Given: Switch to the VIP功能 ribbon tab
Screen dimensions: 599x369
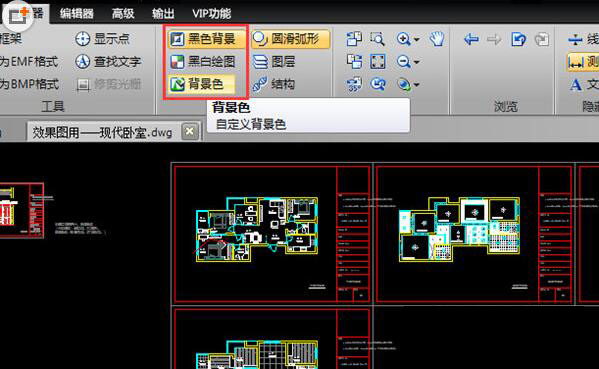Looking at the screenshot, I should click(x=212, y=14).
